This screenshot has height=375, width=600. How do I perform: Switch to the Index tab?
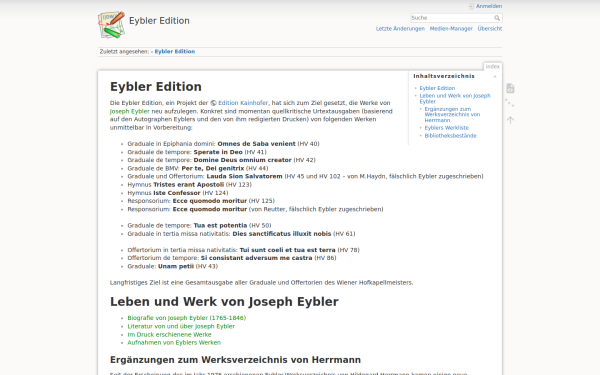click(x=492, y=67)
